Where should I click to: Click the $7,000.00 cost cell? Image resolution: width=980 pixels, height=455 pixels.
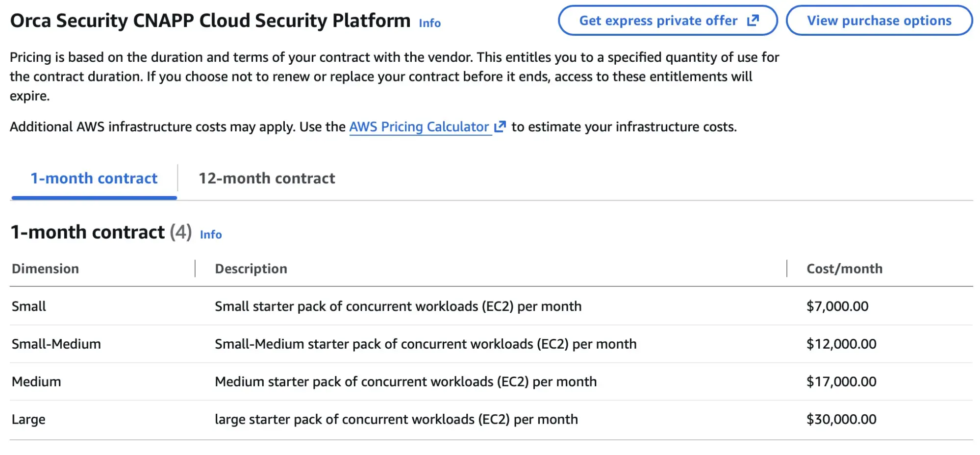837,306
